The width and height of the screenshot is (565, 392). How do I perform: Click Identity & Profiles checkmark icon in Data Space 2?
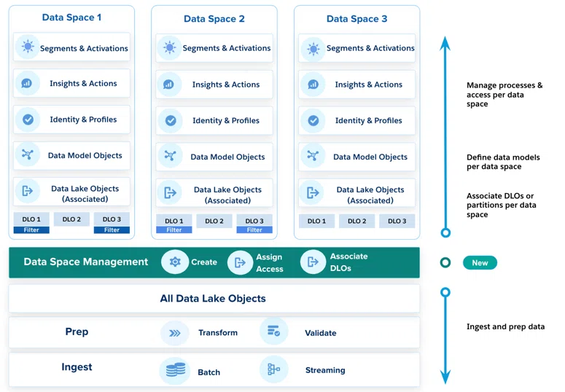pyautogui.click(x=171, y=120)
